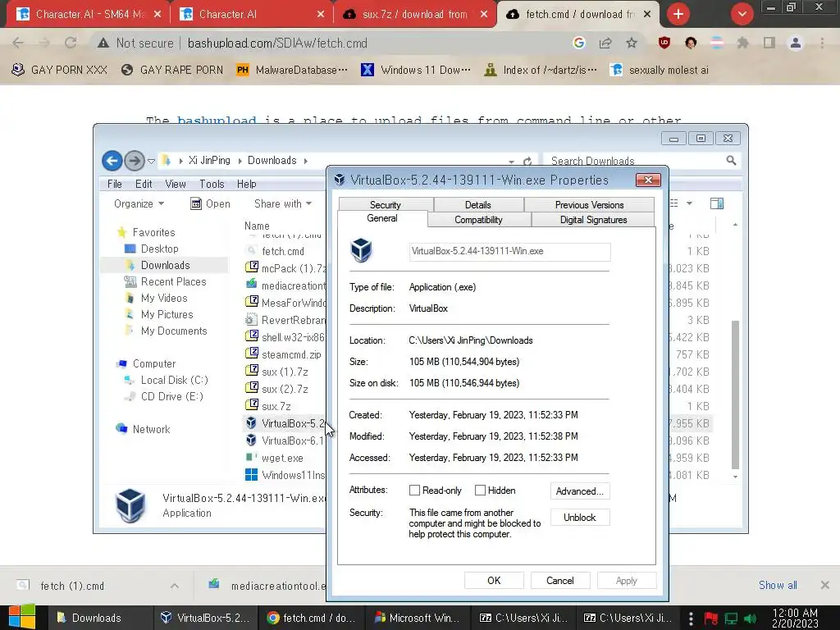The image size is (840, 630).
Task: Switch to the Details tab
Action: [478, 204]
